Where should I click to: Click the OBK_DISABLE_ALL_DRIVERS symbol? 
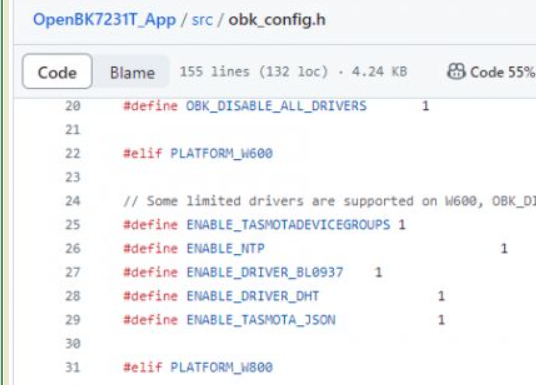[276, 106]
